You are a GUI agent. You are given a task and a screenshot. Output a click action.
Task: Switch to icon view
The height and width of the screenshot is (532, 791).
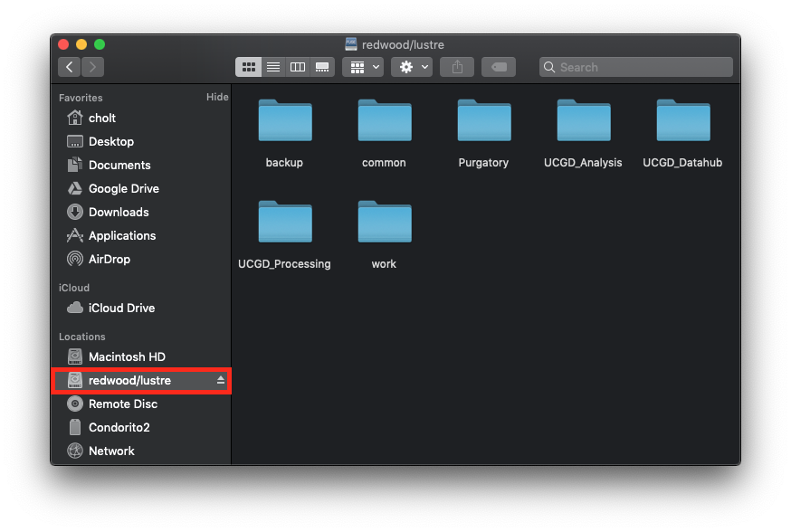(249, 67)
